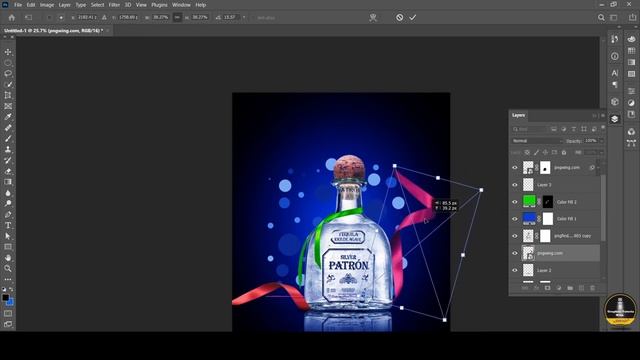640x360 pixels.
Task: Open the layer filter Kind dropdown
Action: point(529,129)
